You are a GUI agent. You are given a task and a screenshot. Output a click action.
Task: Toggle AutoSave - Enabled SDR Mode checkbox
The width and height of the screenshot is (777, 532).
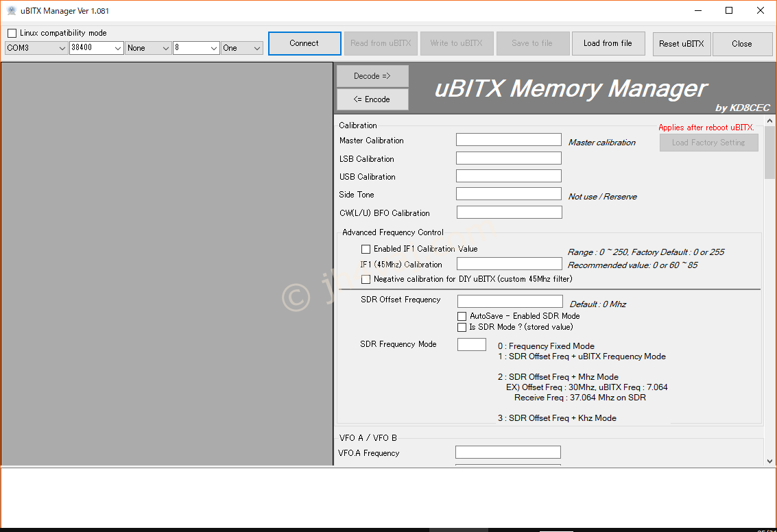pyautogui.click(x=462, y=316)
